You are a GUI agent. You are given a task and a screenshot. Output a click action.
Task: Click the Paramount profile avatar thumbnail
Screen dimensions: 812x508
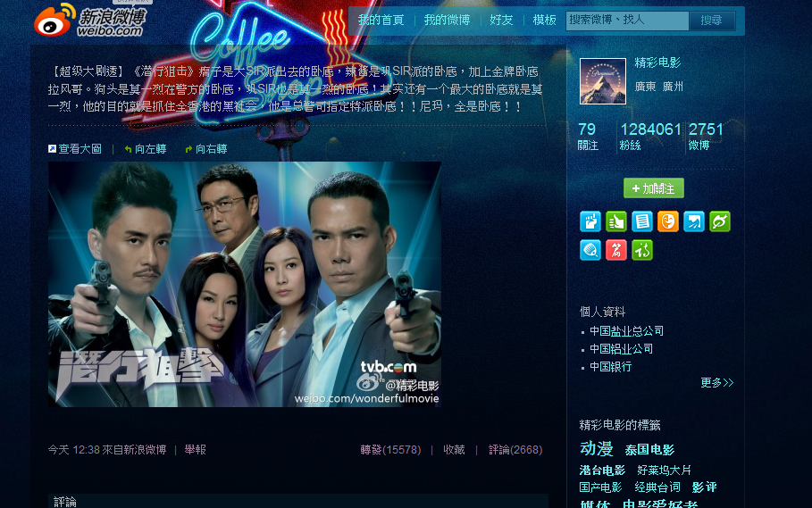603,81
